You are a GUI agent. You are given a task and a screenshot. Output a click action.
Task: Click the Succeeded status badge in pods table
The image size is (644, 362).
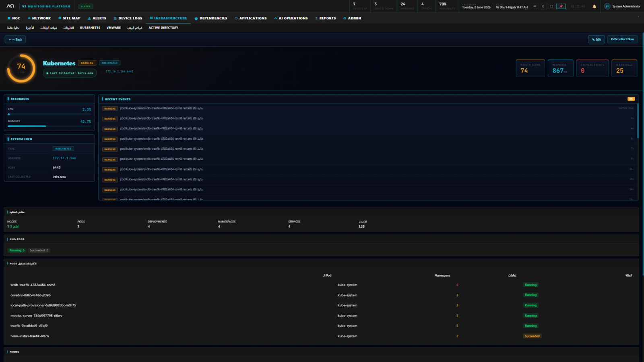click(532, 336)
